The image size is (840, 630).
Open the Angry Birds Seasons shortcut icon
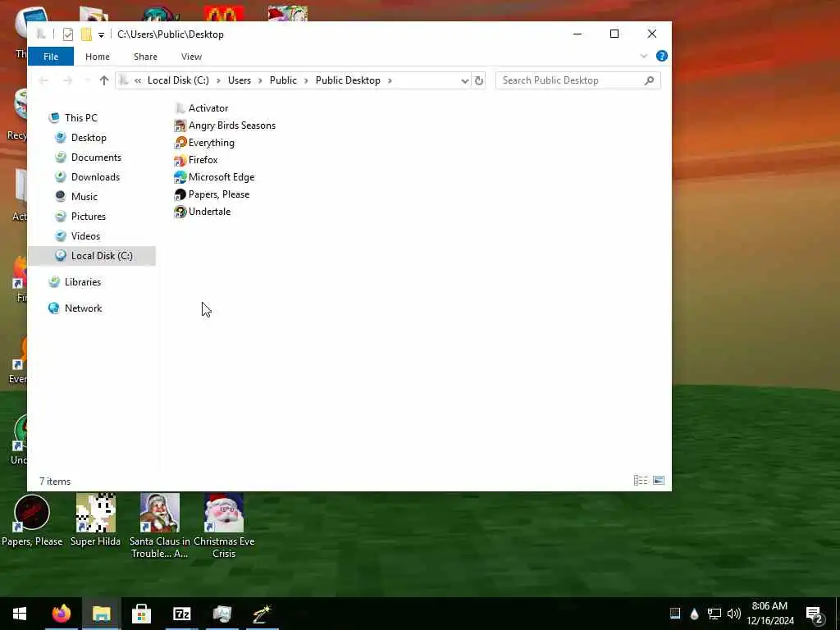coord(180,126)
